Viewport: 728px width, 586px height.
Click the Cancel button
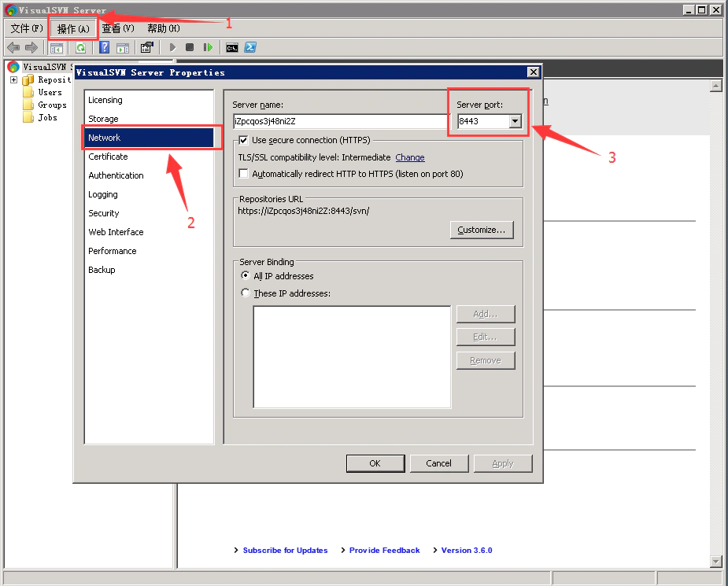click(438, 463)
